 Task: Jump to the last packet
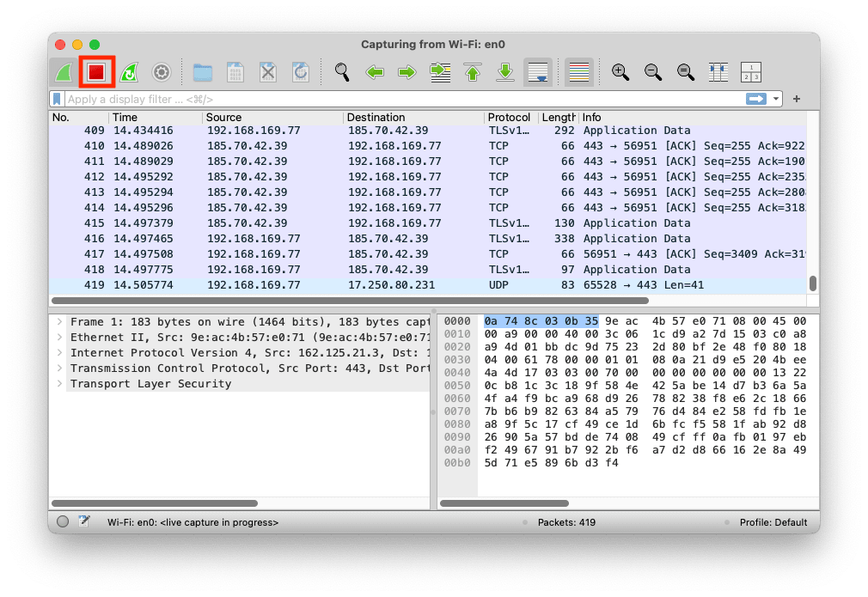[x=504, y=72]
